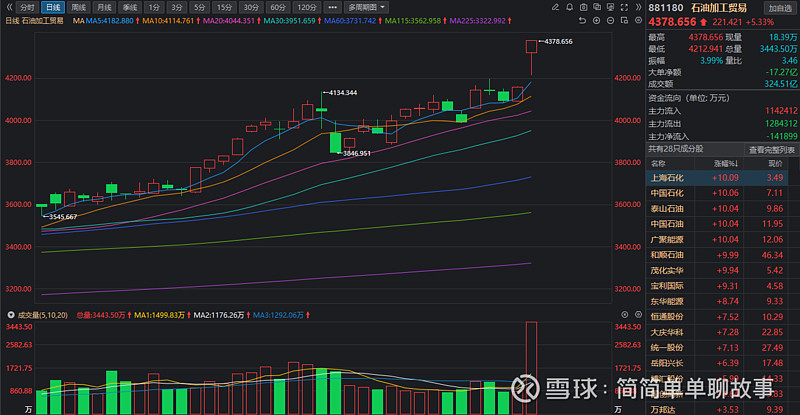
Task: Click the 成交量 MA1:1499.83万 label
Action: click(x=159, y=315)
